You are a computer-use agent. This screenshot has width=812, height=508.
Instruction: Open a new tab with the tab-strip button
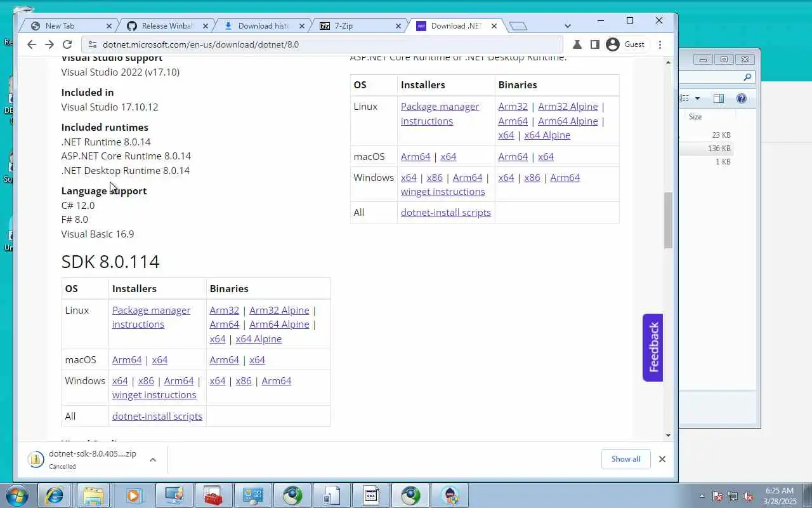518,26
